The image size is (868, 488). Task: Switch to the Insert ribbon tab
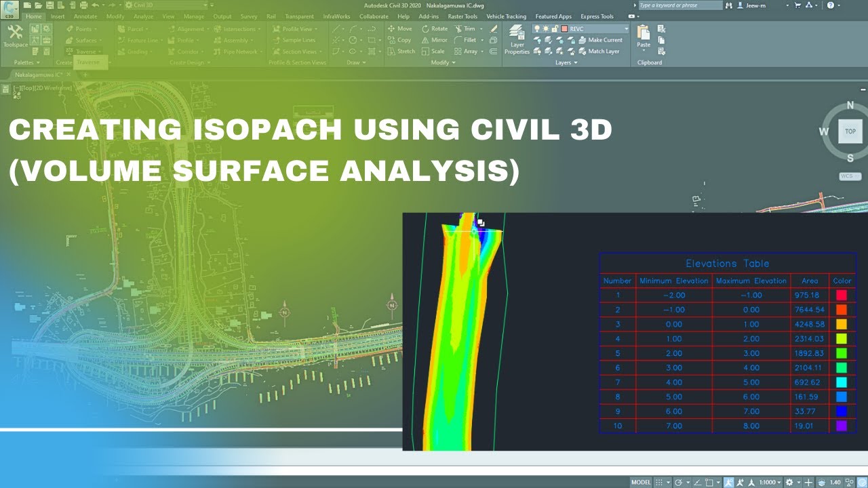(58, 16)
